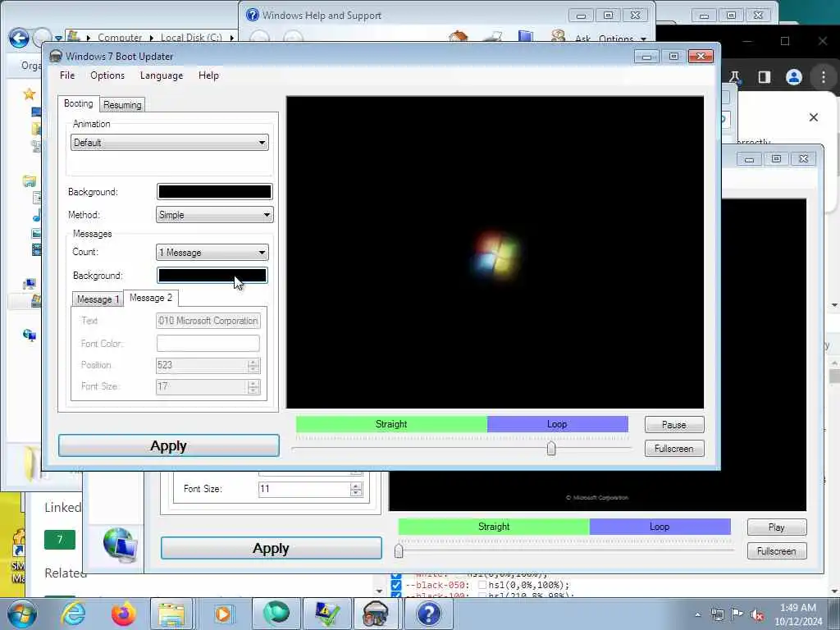Screen dimensions: 840x630
Task: Click the Straight segment in back window
Action: 493,527
